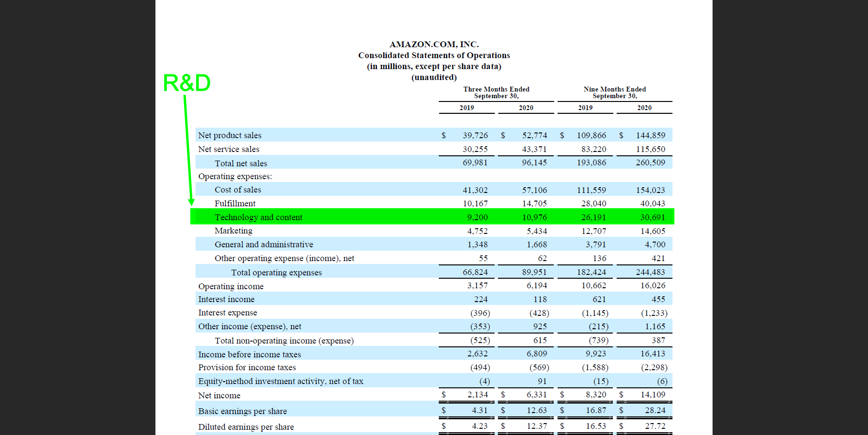Click the "Interest income" row label

[x=227, y=299]
